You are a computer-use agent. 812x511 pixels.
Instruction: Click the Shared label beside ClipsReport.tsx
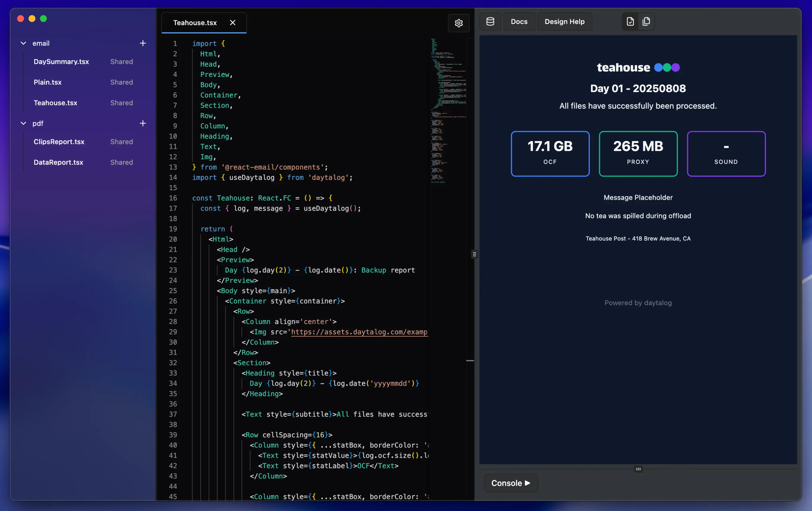(x=121, y=142)
